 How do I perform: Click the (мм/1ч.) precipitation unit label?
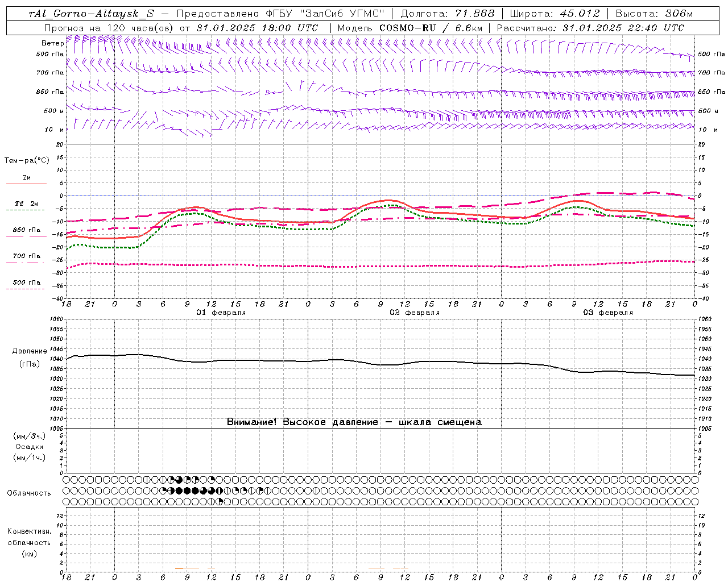point(30,458)
